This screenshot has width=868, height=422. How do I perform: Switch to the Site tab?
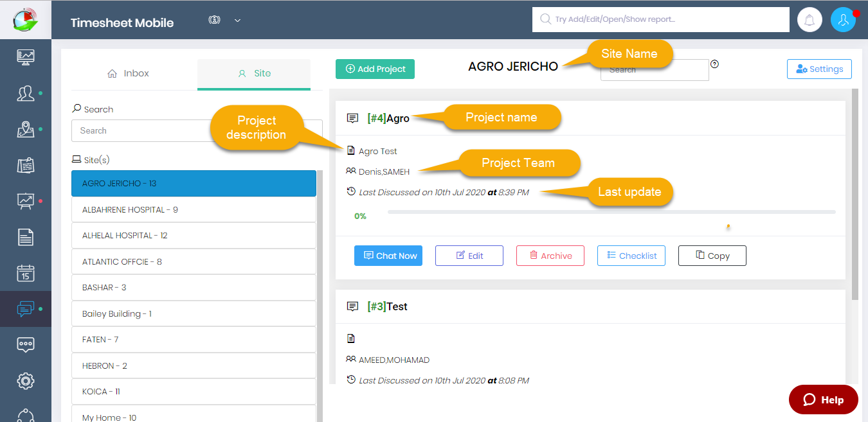click(x=254, y=73)
